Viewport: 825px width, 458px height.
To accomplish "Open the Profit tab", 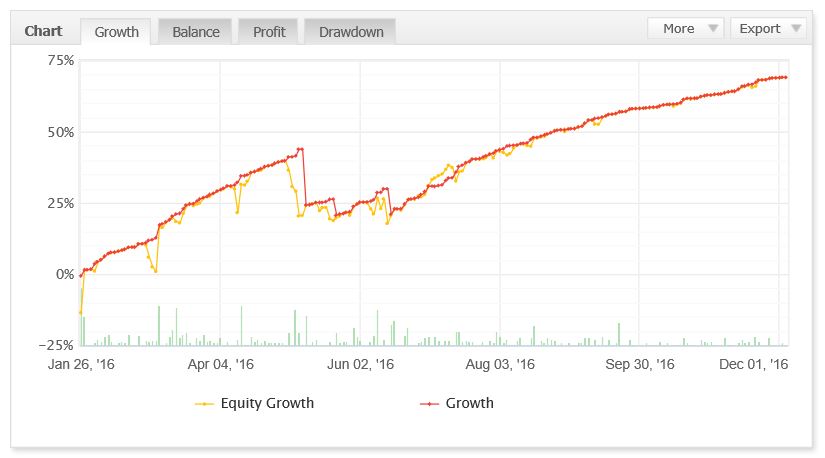I will point(269,32).
